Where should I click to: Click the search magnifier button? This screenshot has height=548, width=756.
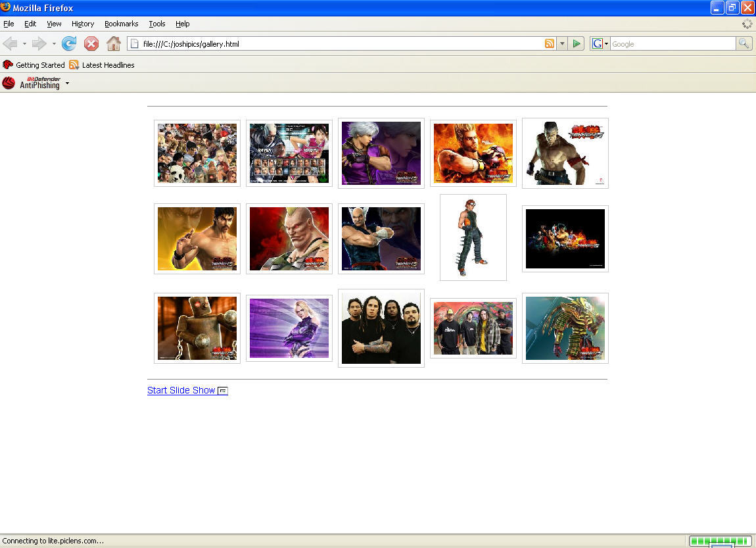(x=744, y=44)
